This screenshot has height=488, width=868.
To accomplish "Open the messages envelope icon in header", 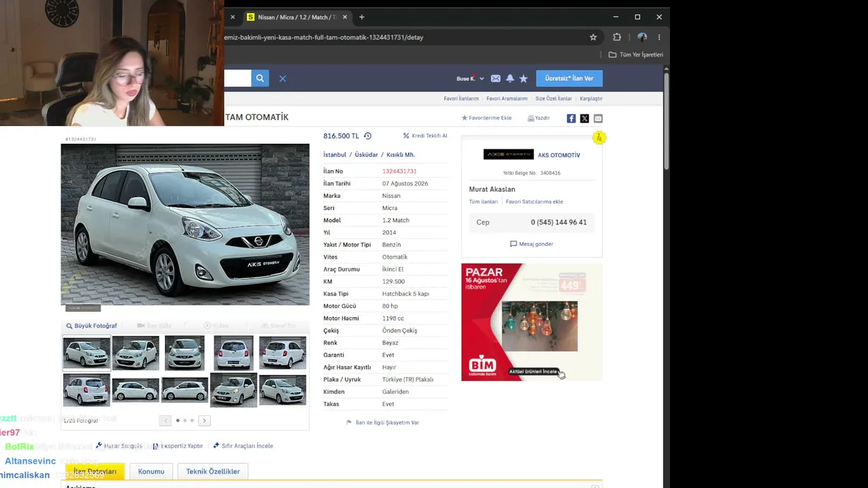I will click(x=496, y=79).
